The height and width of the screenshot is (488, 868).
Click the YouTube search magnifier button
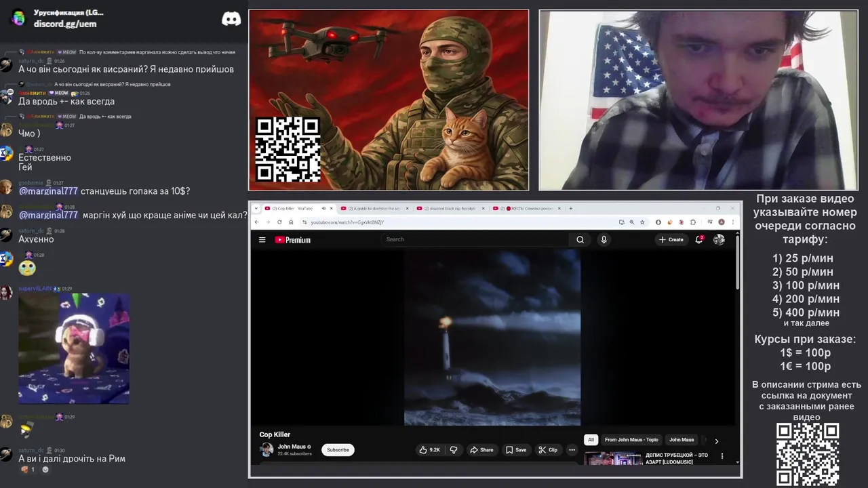pos(580,239)
